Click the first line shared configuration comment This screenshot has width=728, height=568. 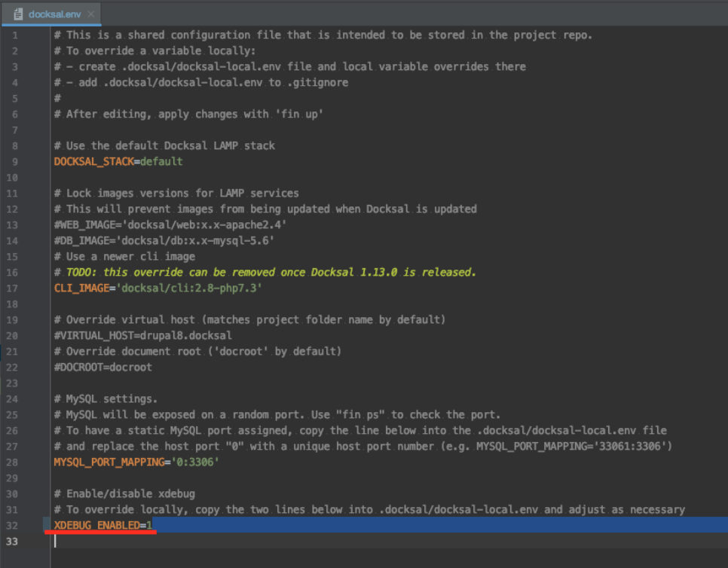[323, 35]
